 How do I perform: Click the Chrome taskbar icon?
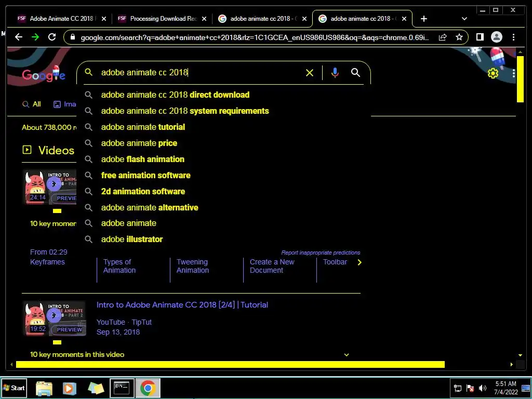point(148,388)
